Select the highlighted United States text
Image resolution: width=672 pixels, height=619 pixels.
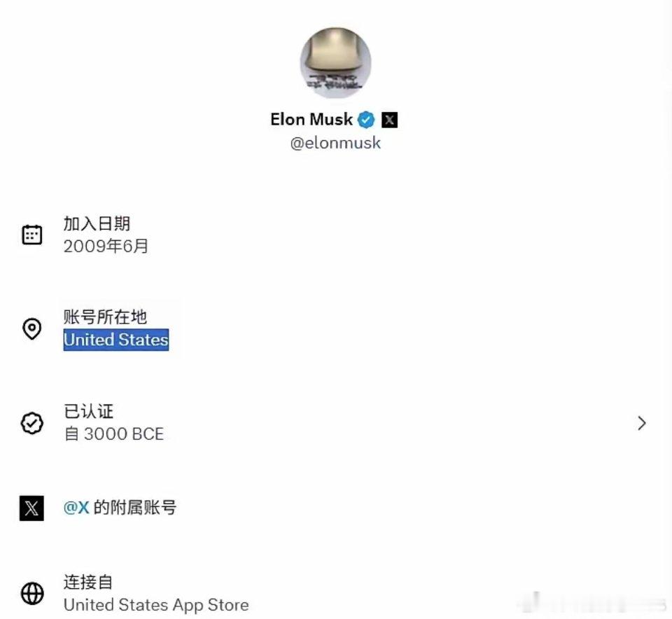coord(115,340)
